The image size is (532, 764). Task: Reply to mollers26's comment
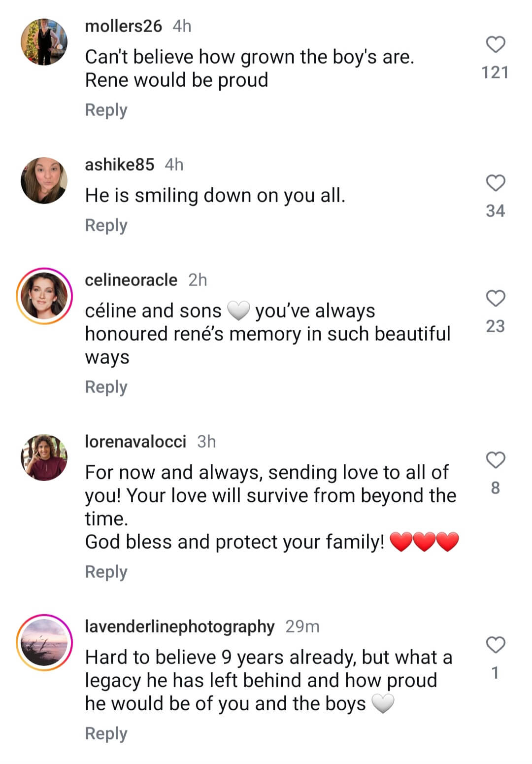106,110
